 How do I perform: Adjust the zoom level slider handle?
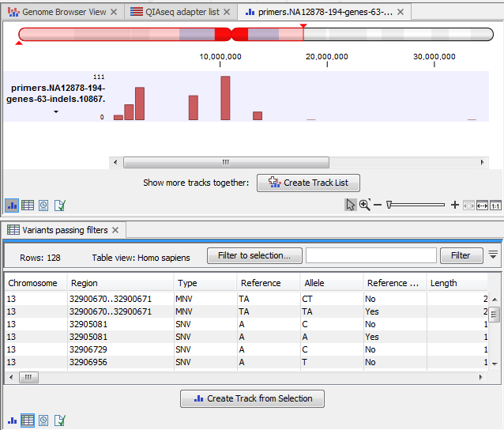389,206
